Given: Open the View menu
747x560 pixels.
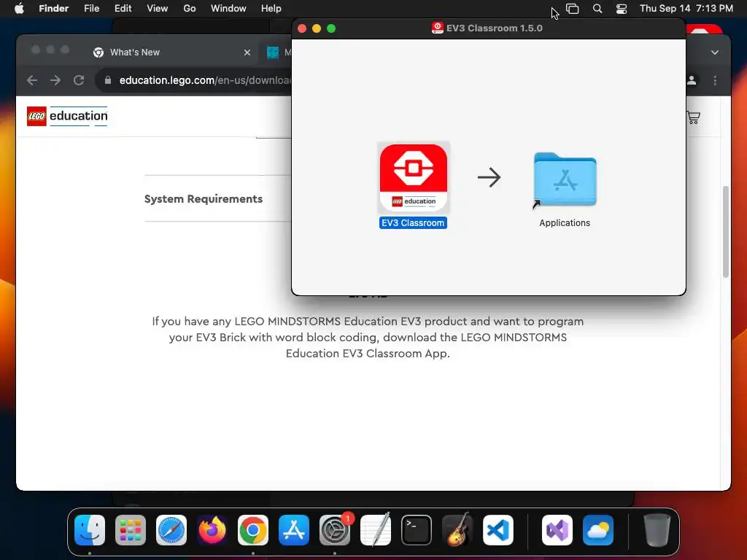Looking at the screenshot, I should click(158, 9).
